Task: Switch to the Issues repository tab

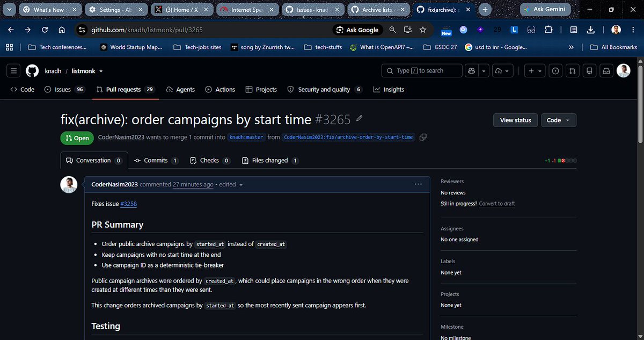Action: click(64, 90)
